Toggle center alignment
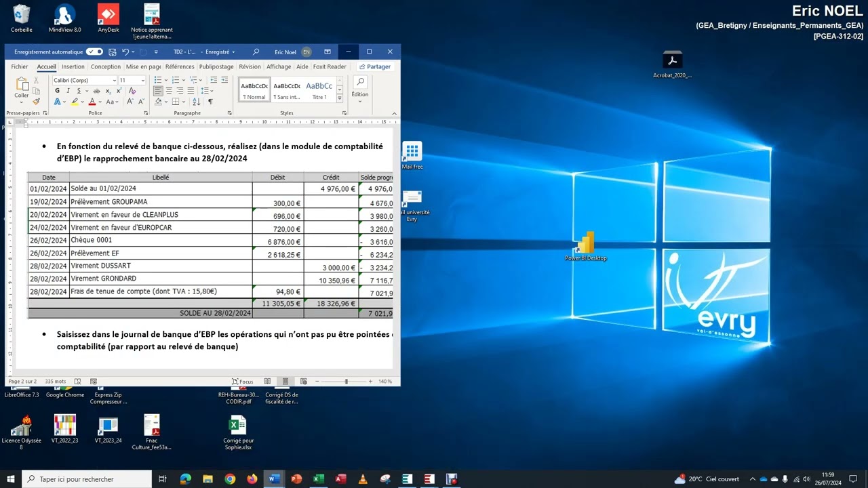The image size is (868, 488). (169, 91)
